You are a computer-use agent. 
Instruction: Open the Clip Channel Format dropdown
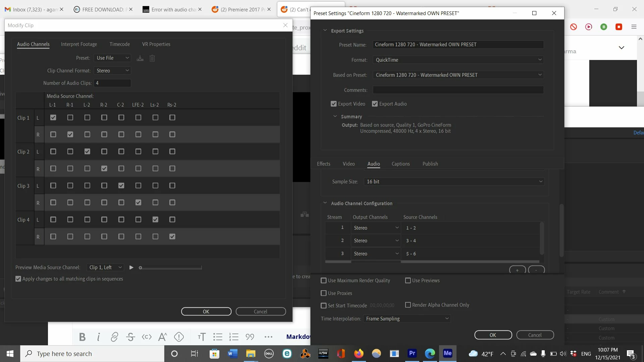[112, 71]
